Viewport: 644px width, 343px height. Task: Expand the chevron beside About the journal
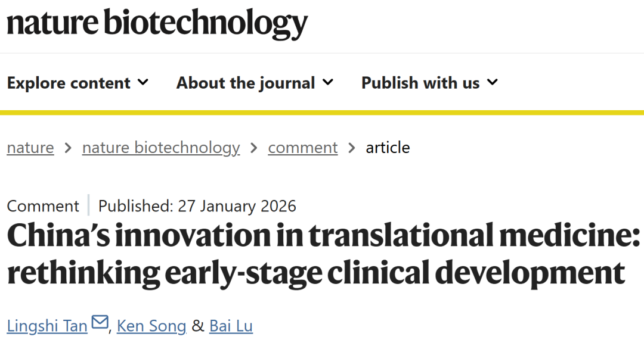click(327, 82)
